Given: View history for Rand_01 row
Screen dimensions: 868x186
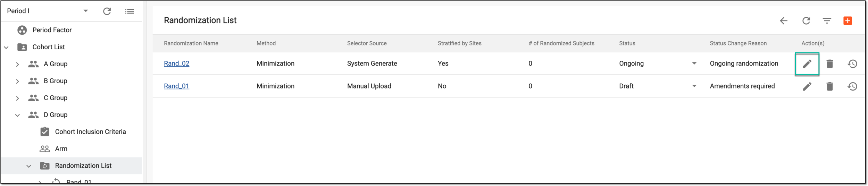Looking at the screenshot, I should tap(852, 86).
